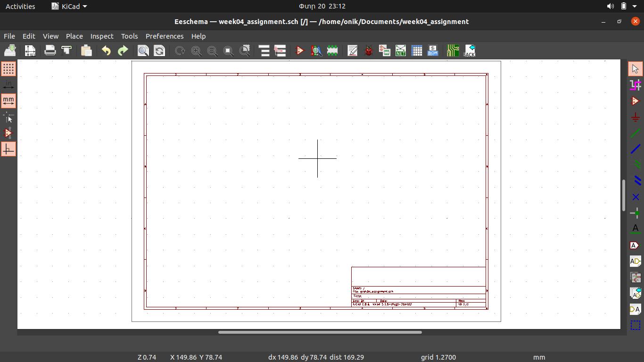
Task: Open the File menu
Action: (9, 36)
